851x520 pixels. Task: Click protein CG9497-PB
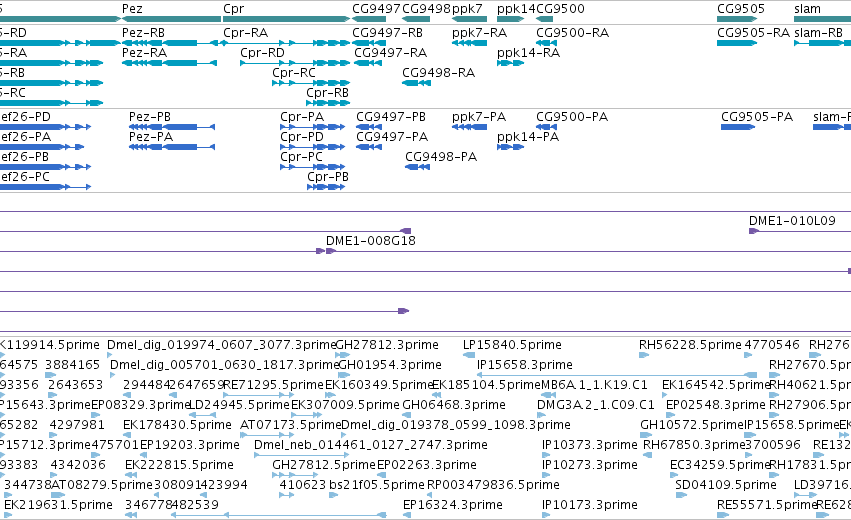point(369,127)
